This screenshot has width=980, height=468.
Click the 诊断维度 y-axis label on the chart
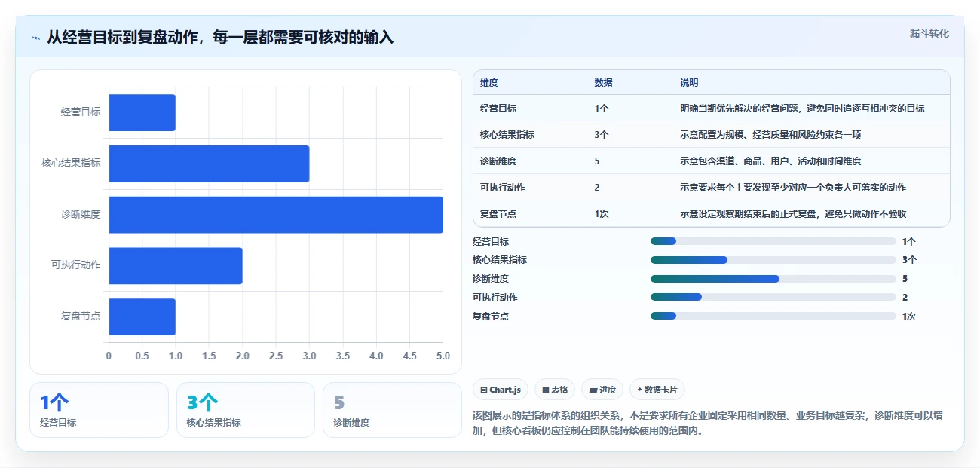(81, 215)
